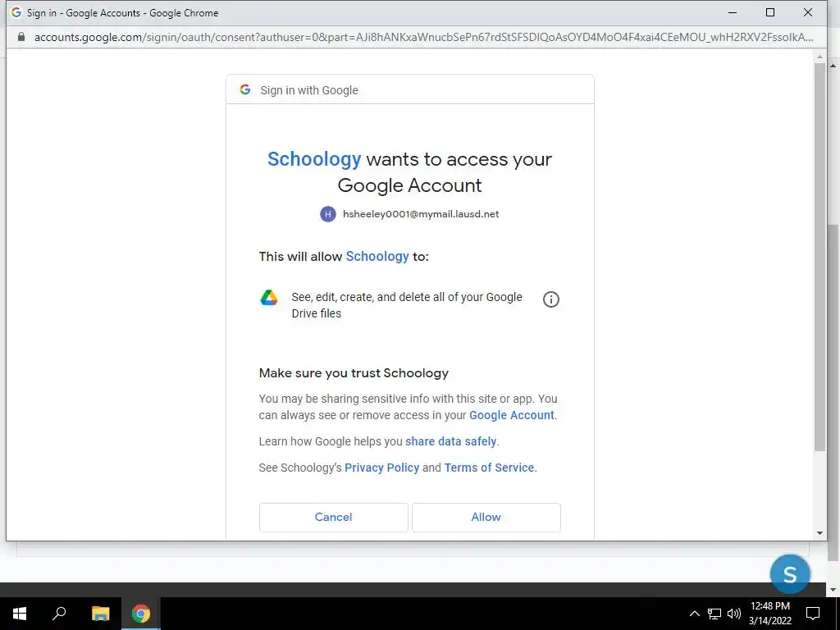Viewport: 840px width, 630px height.
Task: Click 'Sign in with Google' header text
Action: [x=309, y=90]
